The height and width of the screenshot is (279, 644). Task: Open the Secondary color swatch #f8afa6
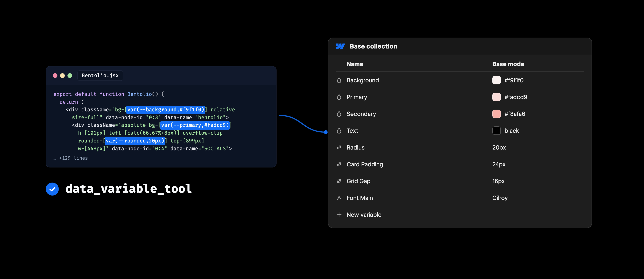click(x=497, y=114)
